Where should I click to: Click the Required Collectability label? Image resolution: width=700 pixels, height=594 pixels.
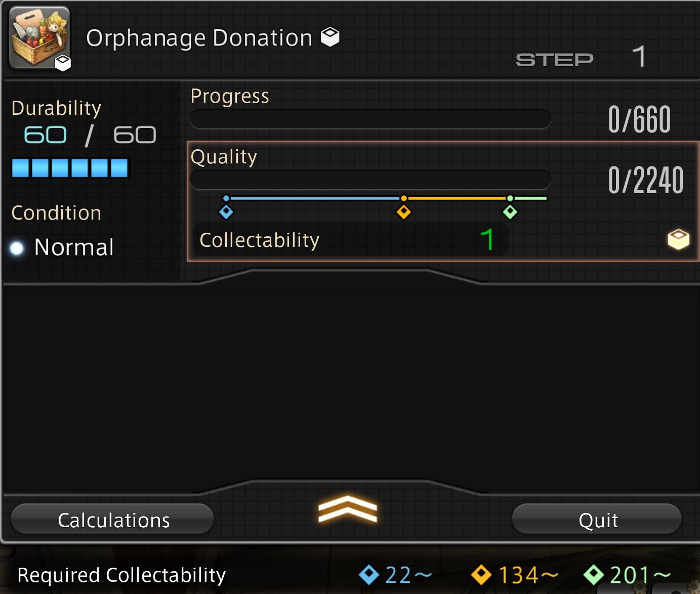121,575
